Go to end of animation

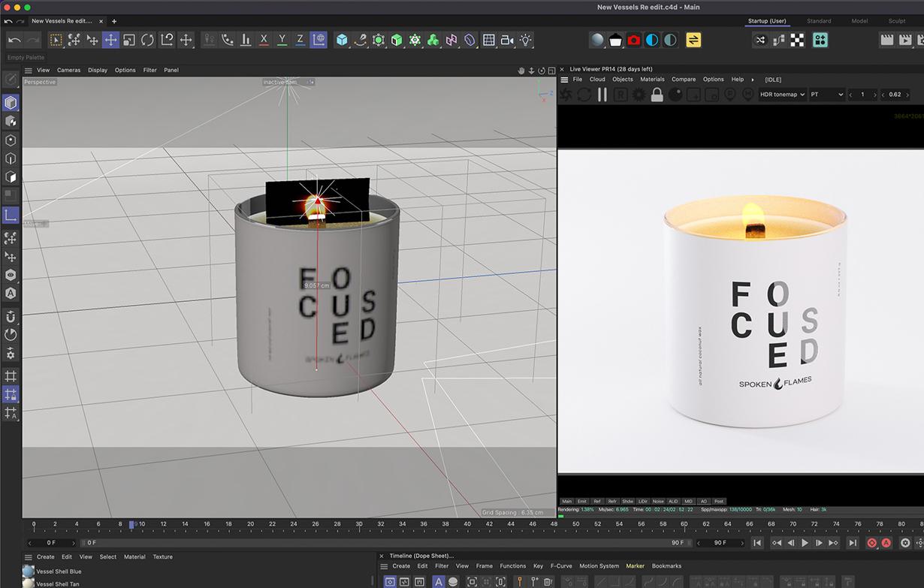click(853, 543)
